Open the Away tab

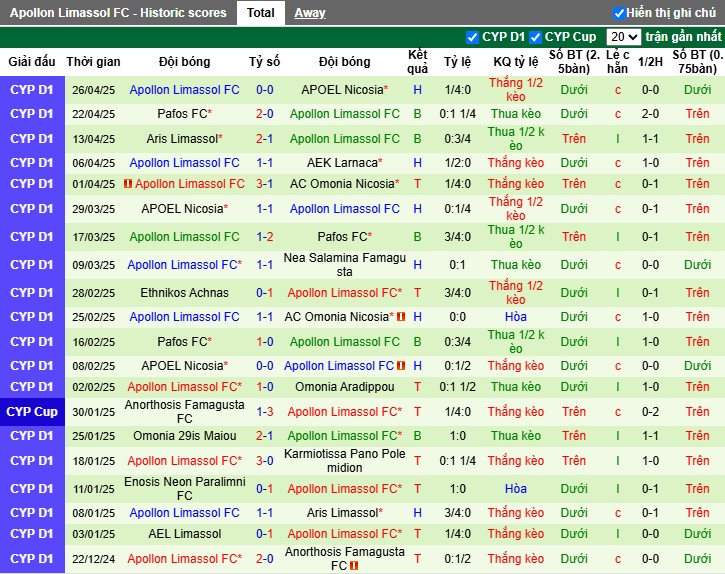click(x=310, y=12)
